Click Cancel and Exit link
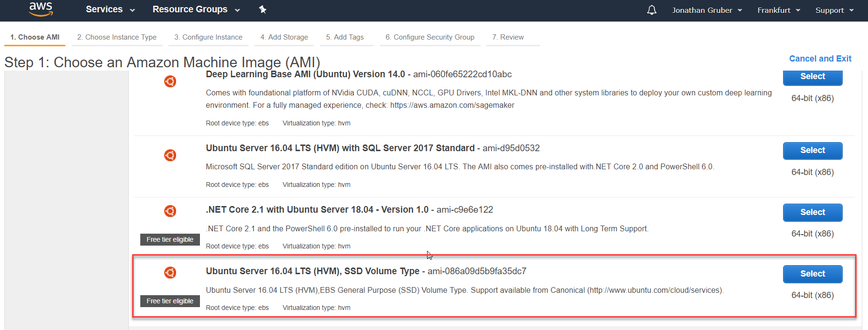This screenshot has height=330, width=868. 820,59
